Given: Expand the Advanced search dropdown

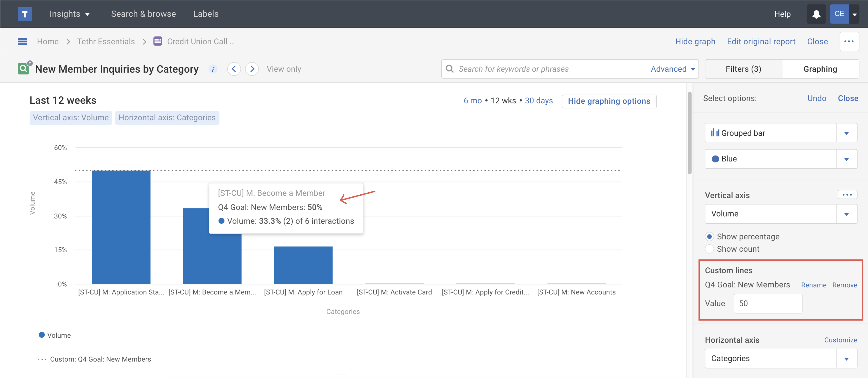Looking at the screenshot, I should [672, 69].
